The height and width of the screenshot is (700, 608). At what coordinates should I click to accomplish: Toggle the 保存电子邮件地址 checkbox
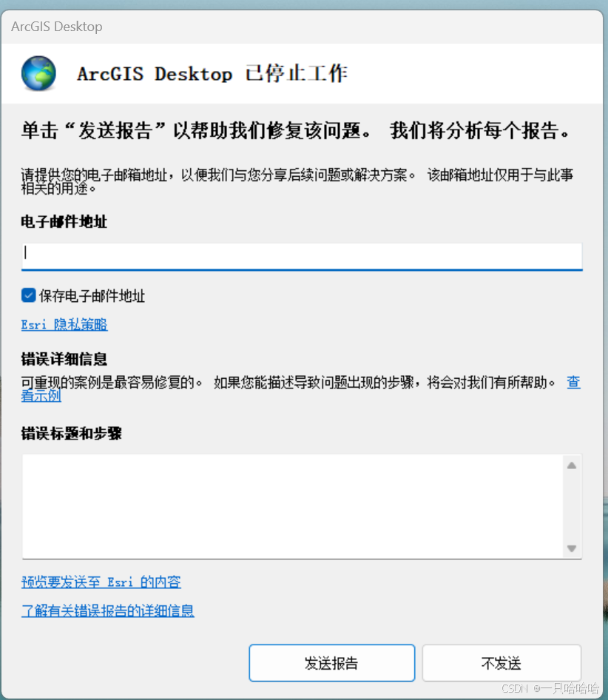coord(29,295)
